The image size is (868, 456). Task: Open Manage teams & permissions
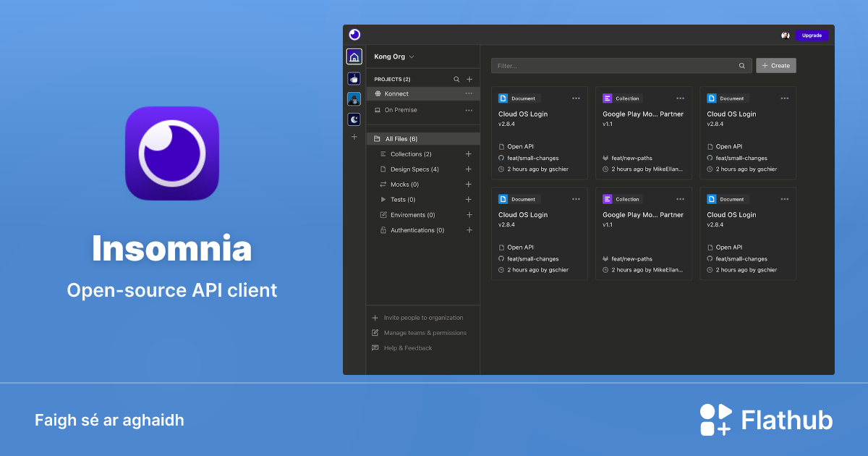[x=425, y=332]
